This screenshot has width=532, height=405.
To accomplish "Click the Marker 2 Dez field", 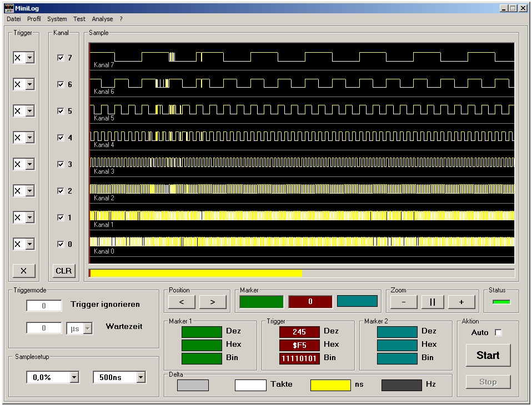I will [x=397, y=332].
